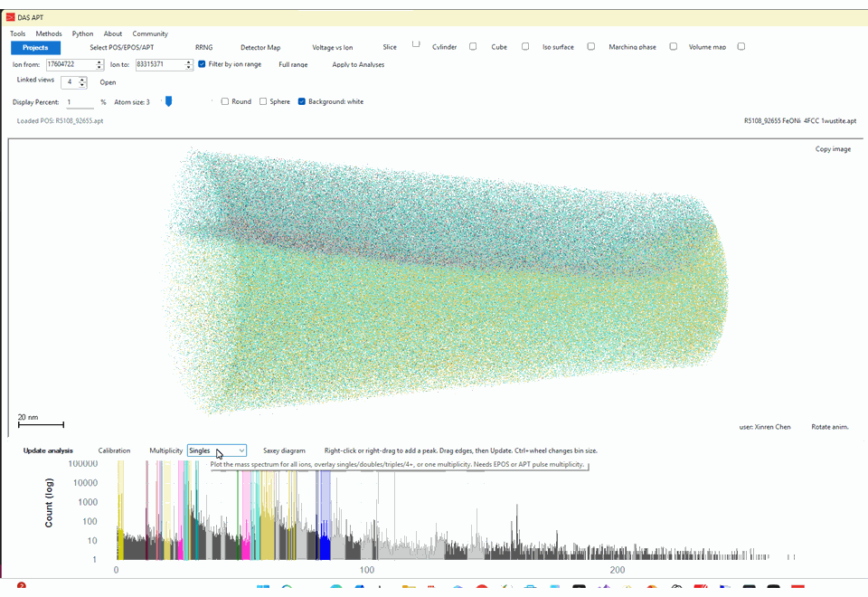Increase Linked views count with up arrow

click(82, 80)
